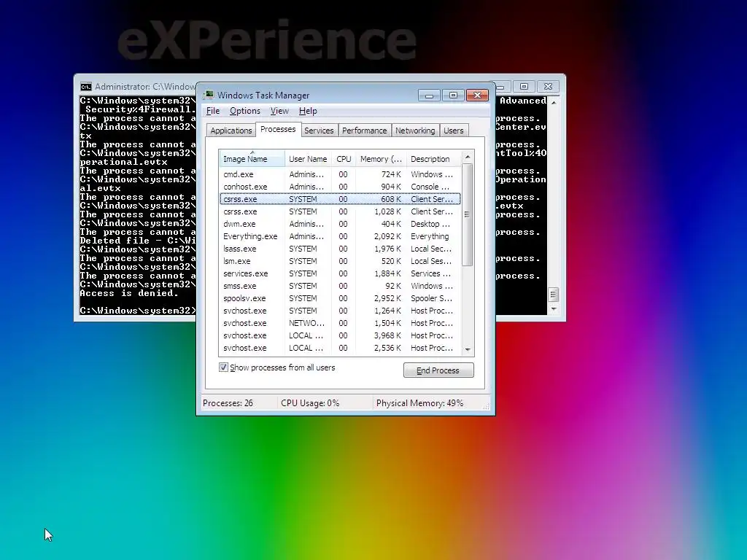Click the NETWO... user name cell

(307, 323)
